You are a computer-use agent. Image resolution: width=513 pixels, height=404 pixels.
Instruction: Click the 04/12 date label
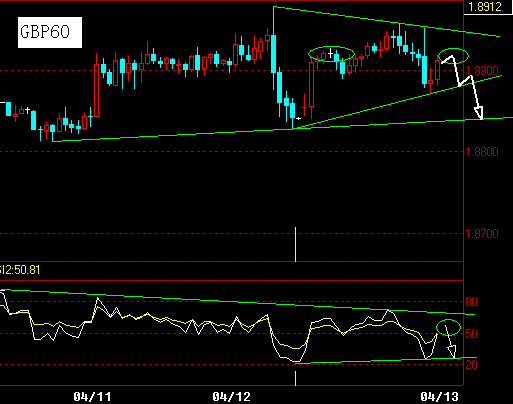click(x=231, y=397)
